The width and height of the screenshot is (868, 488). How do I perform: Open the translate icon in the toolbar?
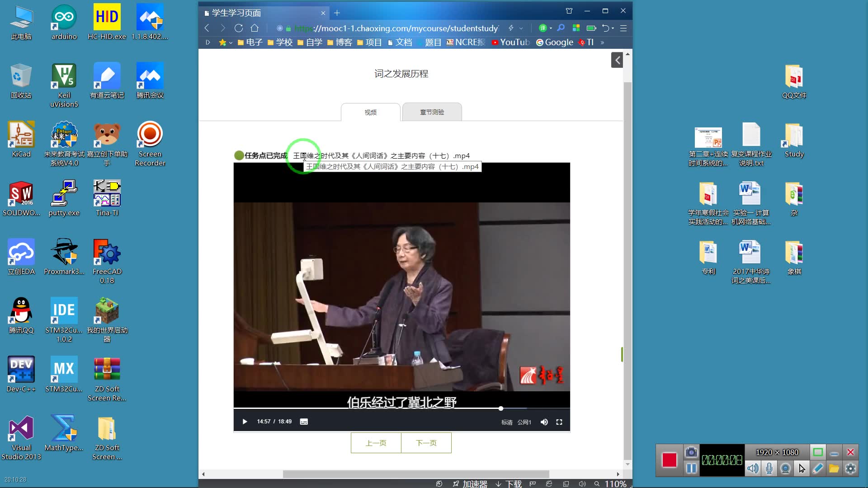coord(544,28)
